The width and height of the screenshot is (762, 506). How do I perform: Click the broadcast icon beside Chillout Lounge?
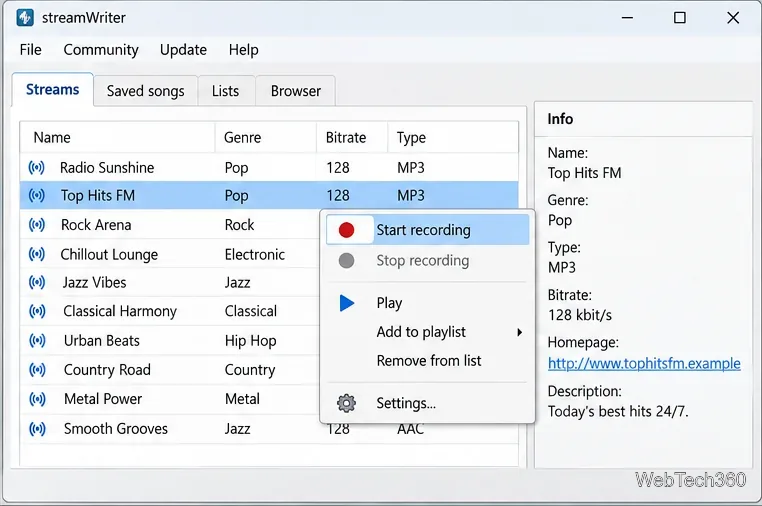coord(36,254)
